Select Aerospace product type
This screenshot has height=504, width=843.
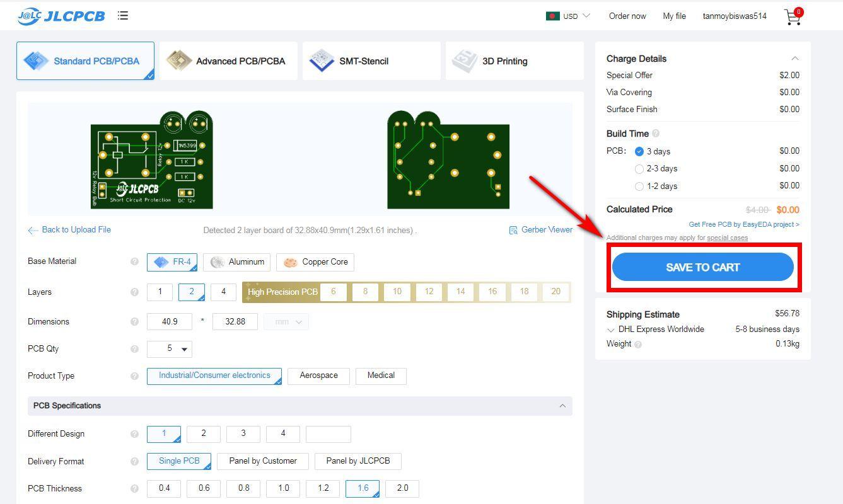[x=318, y=376]
